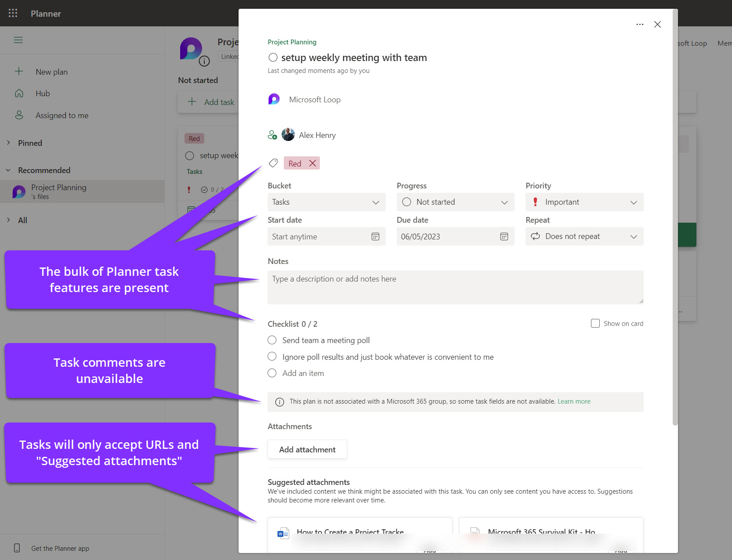
Task: Open the Start date calendar picker icon
Action: point(375,237)
